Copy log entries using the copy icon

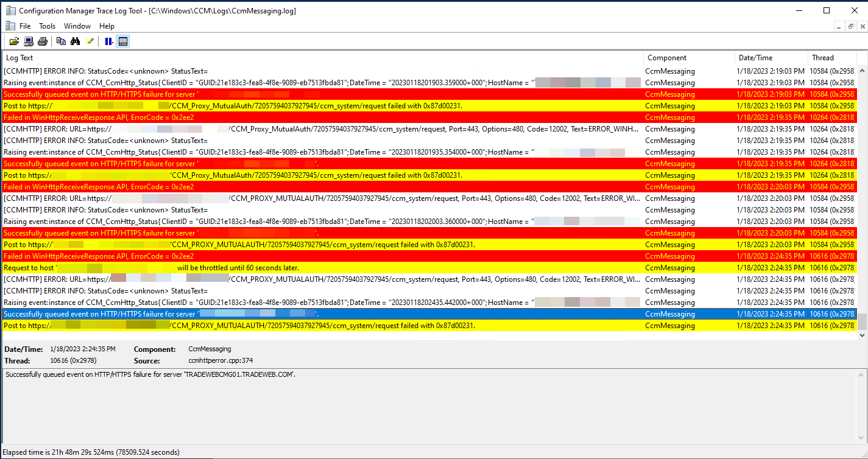click(61, 41)
